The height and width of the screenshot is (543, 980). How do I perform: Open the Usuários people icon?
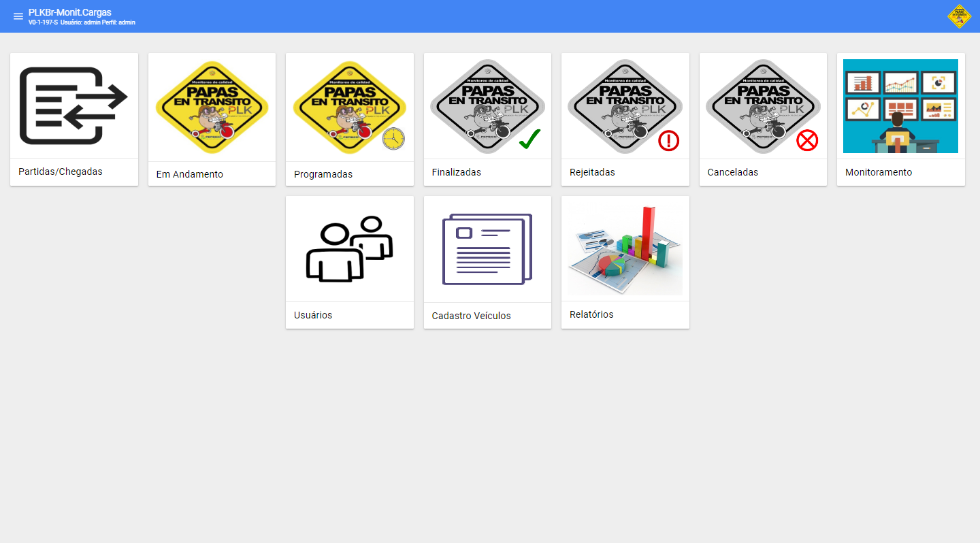(349, 248)
